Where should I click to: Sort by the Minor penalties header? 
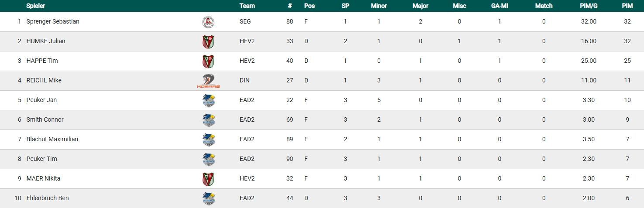coord(379,6)
